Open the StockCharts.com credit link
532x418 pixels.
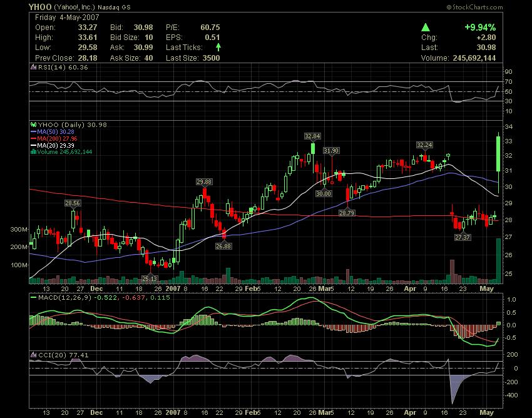[474, 7]
